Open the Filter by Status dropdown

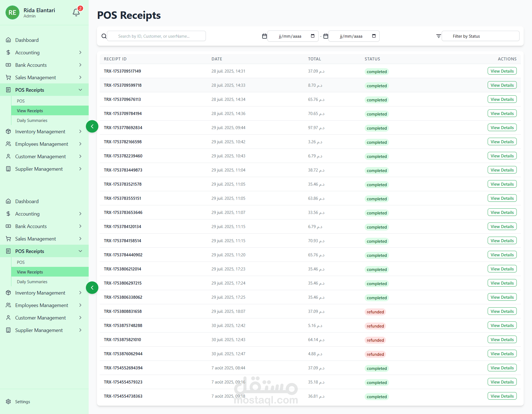[x=480, y=36]
